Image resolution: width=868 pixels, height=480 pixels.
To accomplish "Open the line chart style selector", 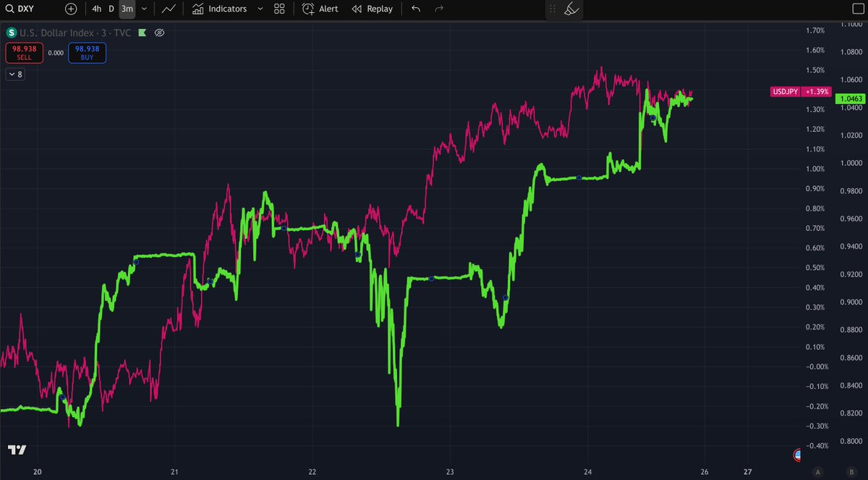I will pyautogui.click(x=169, y=9).
